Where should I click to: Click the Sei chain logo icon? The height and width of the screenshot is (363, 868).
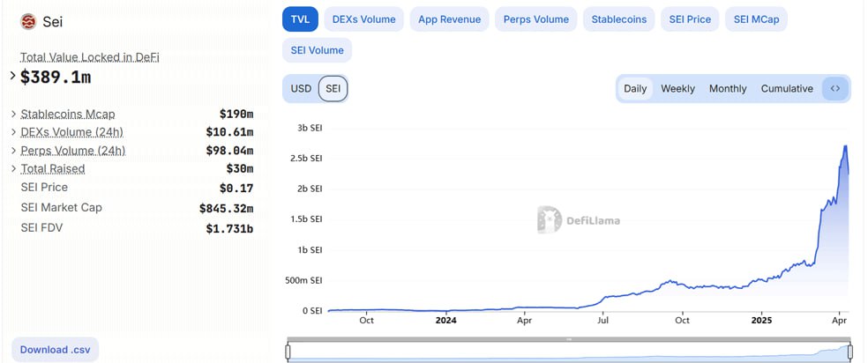pyautogui.click(x=28, y=21)
